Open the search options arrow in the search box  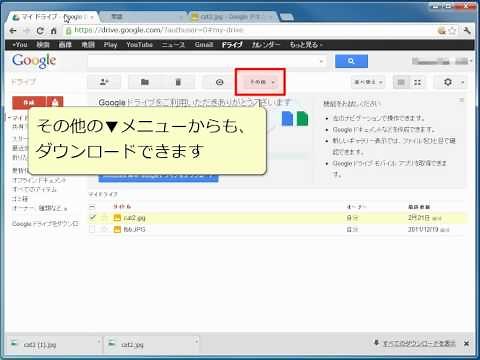tap(321, 61)
